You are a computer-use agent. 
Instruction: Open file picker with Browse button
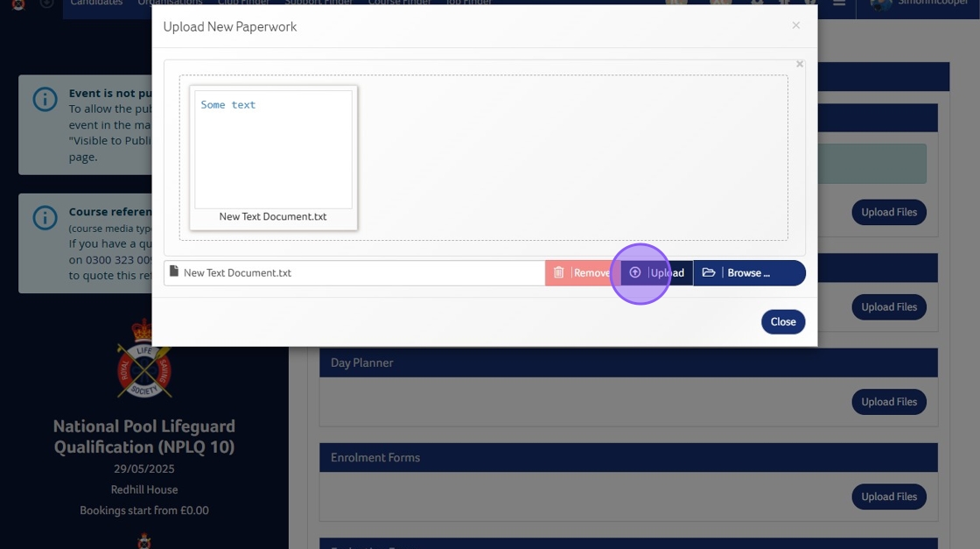pos(749,272)
